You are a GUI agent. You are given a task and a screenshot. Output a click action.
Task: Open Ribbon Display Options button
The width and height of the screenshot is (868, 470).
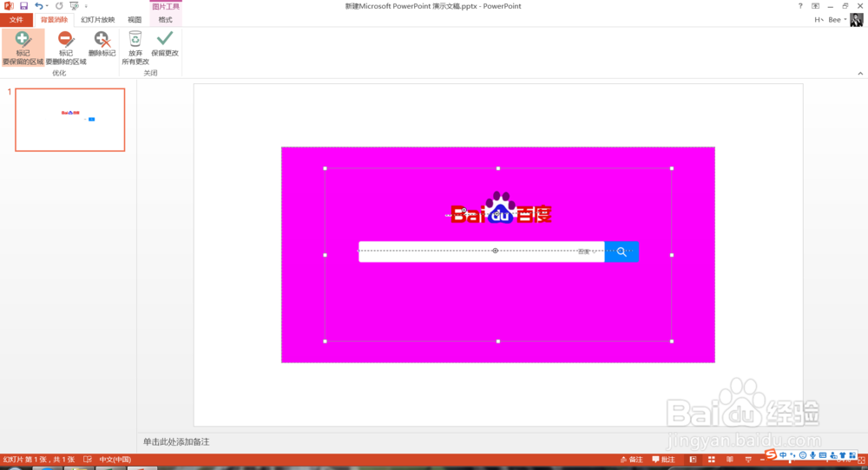click(x=815, y=6)
